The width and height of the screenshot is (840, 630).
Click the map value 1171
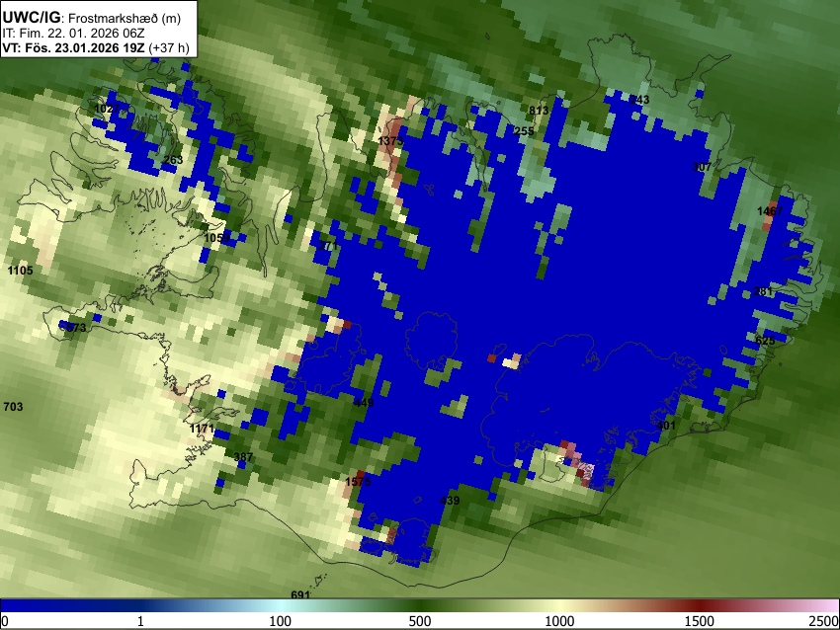pyautogui.click(x=202, y=429)
